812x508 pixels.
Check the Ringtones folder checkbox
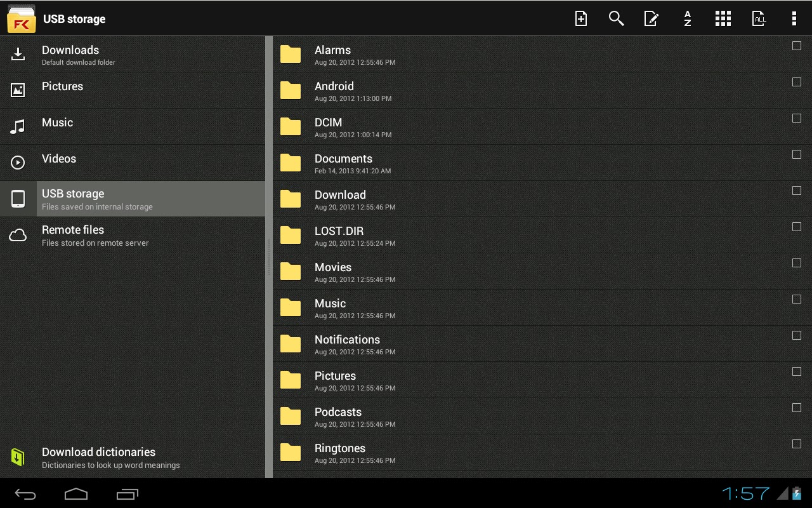tap(797, 444)
